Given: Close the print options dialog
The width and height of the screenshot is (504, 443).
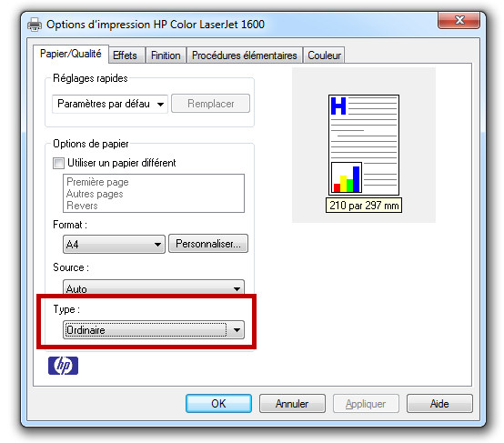Looking at the screenshot, I should [x=459, y=20].
